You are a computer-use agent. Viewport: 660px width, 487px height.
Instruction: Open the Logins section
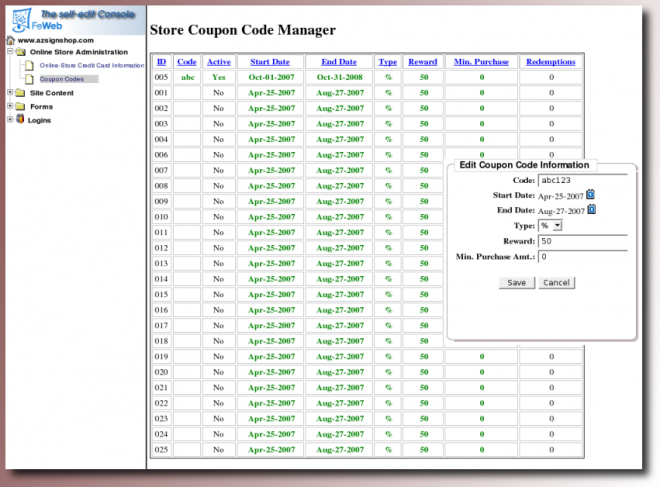[x=39, y=120]
